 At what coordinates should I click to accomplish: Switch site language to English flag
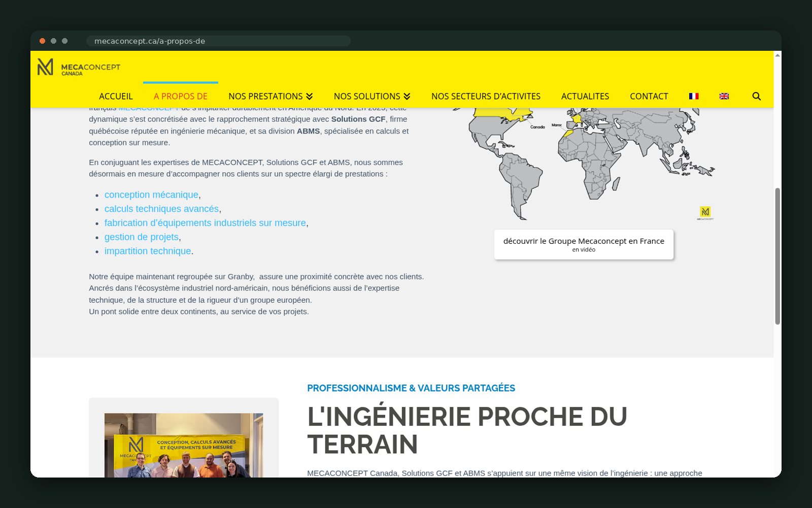(x=724, y=96)
